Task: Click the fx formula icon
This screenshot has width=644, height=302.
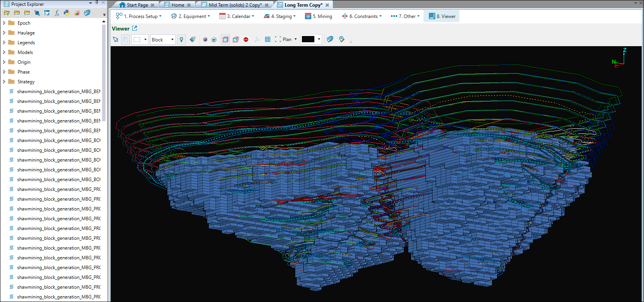Action: point(57,13)
